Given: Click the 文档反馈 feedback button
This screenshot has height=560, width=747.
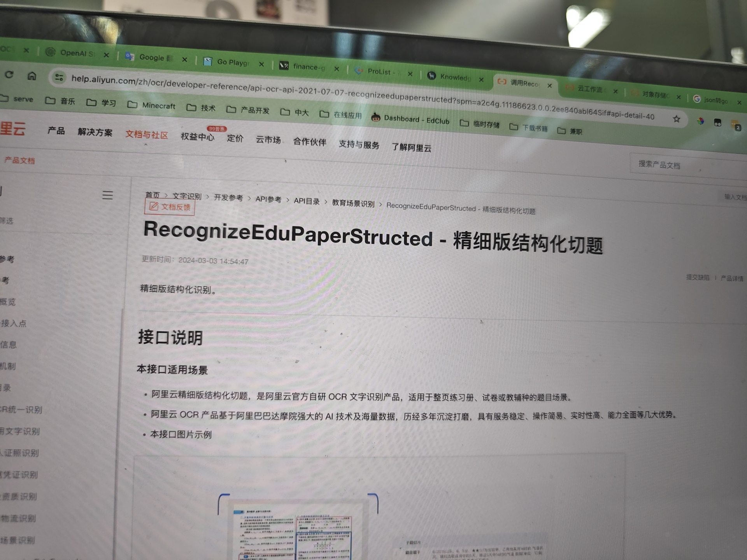Looking at the screenshot, I should tap(170, 207).
